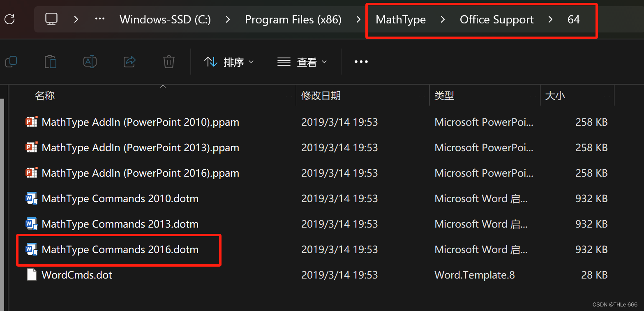Click the Copy toolbar icon
This screenshot has width=644, height=311.
pyautogui.click(x=11, y=62)
